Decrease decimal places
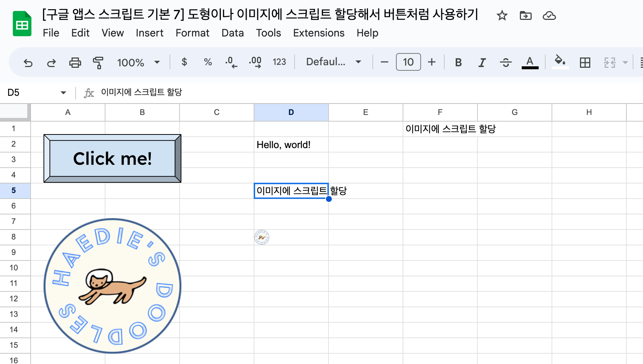Screen dimensions: 643x364 coord(231,62)
